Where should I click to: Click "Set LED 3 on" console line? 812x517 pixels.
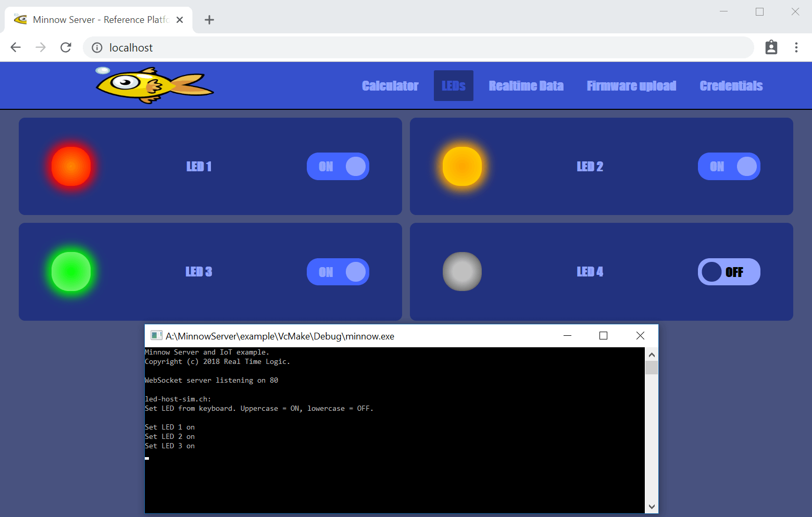click(x=170, y=446)
